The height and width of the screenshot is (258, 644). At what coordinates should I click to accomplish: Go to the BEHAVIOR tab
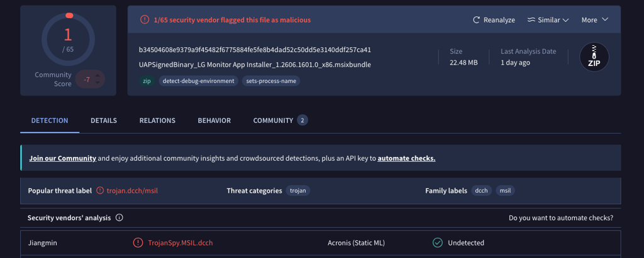pyautogui.click(x=214, y=121)
